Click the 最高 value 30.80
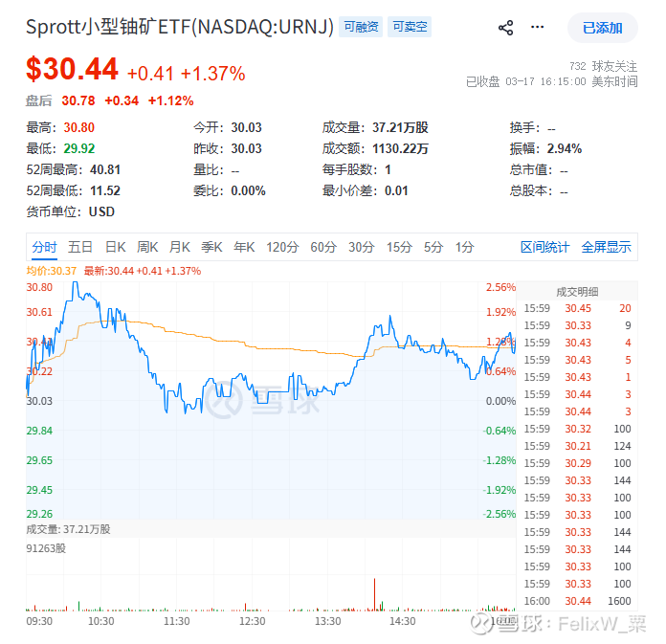Viewport: 666px width, 644px height. [79, 127]
